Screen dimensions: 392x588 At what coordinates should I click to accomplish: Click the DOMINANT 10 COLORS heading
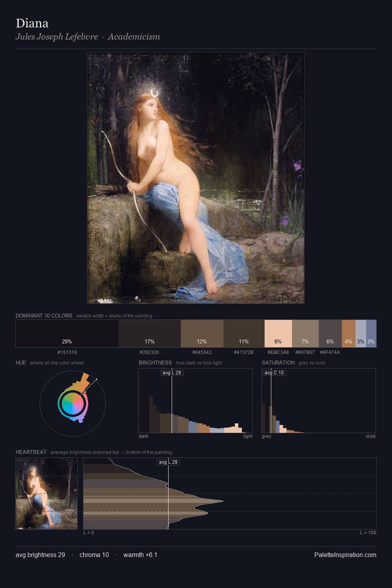(44, 316)
